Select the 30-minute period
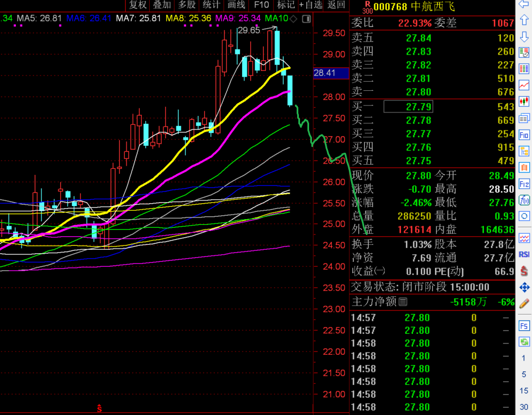The width and height of the screenshot is (532, 415). (x=523, y=407)
